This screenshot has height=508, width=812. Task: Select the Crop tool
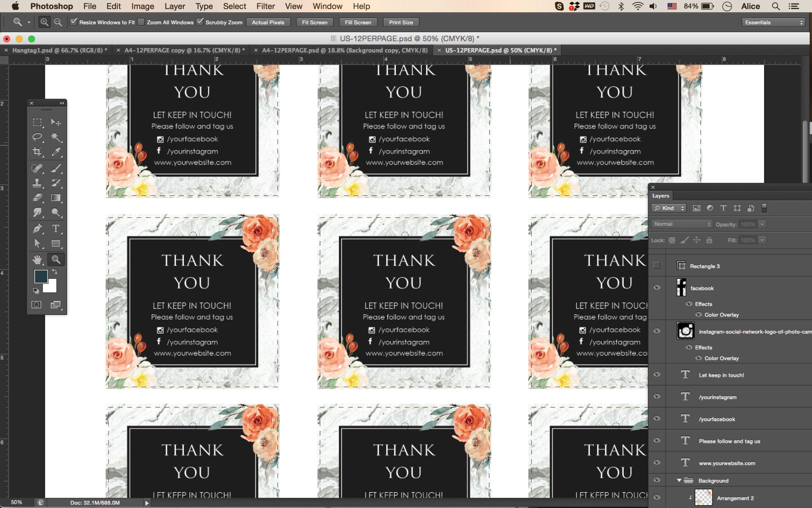37,152
